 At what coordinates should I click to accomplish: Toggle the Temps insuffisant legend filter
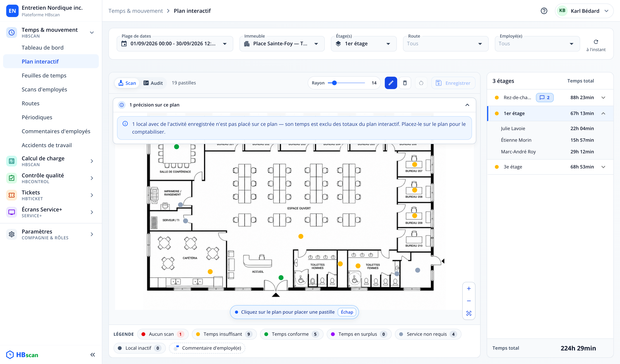(224, 334)
